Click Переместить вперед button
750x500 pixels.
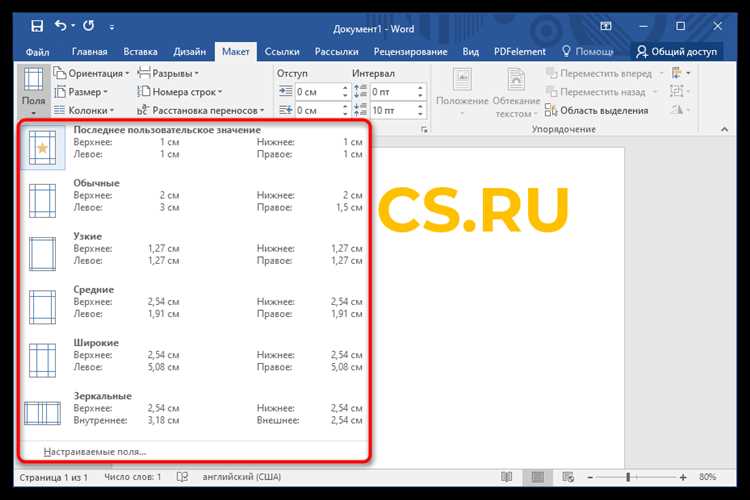(605, 73)
